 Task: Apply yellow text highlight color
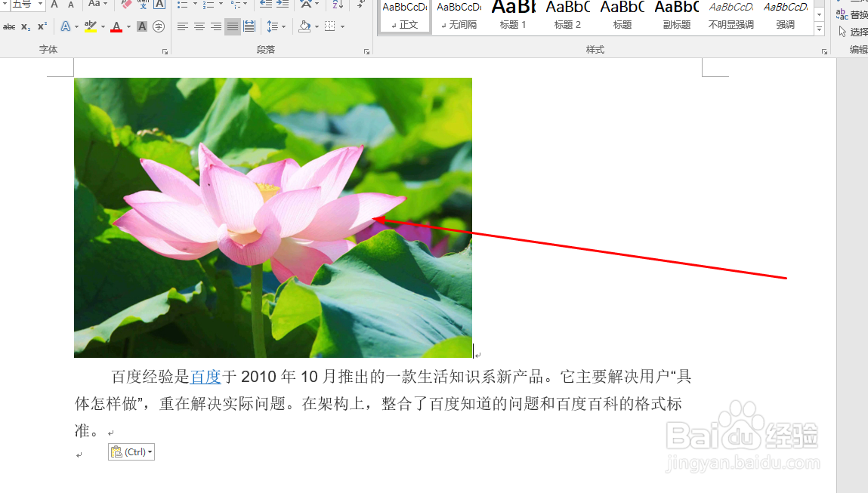coord(91,25)
